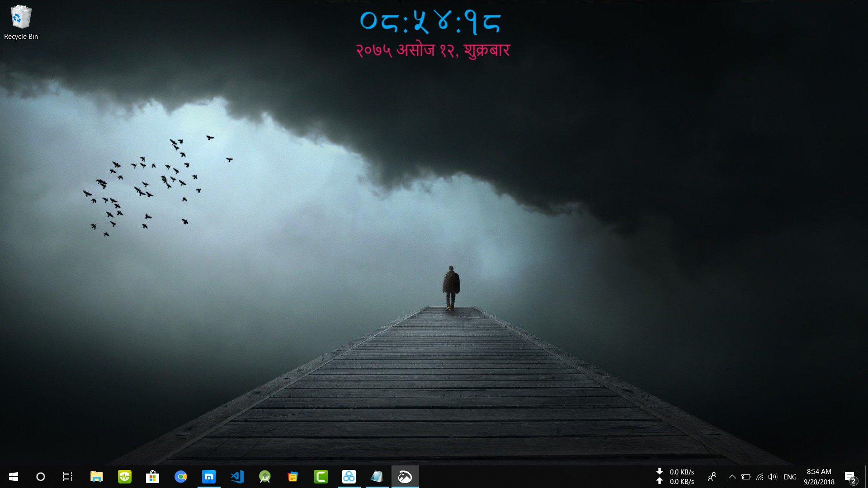Open the Notepad editor icon near the tray
868x488 pixels.
pyautogui.click(x=377, y=476)
